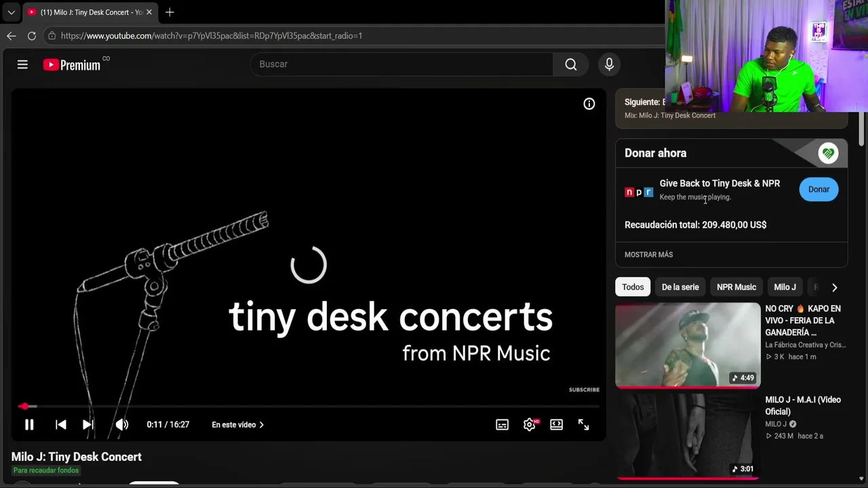
Task: Open NO CRY KAPO EN VIVO thumbnail
Action: pos(688,345)
